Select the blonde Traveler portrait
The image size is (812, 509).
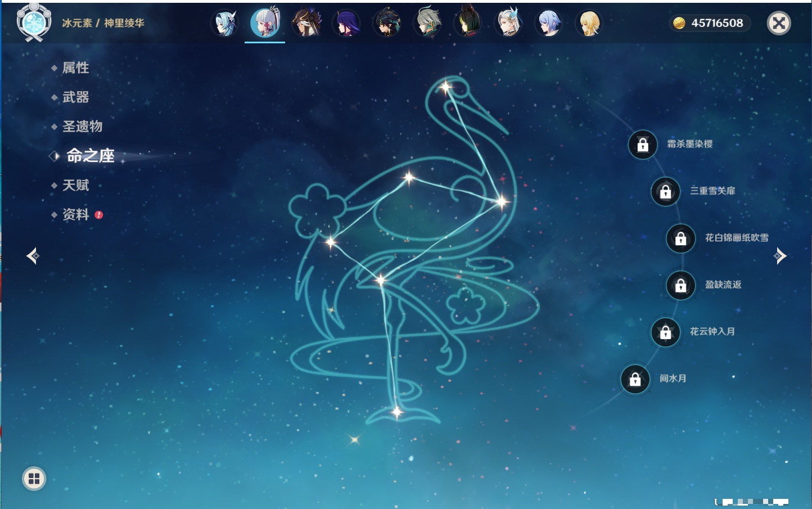click(589, 24)
